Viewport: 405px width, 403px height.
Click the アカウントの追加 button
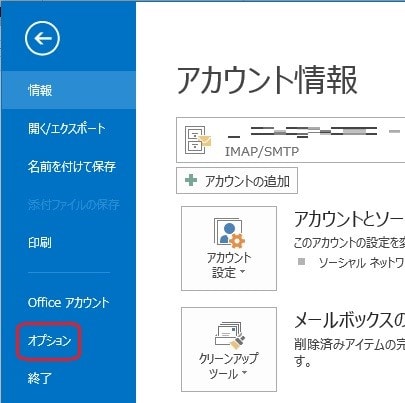tap(237, 181)
